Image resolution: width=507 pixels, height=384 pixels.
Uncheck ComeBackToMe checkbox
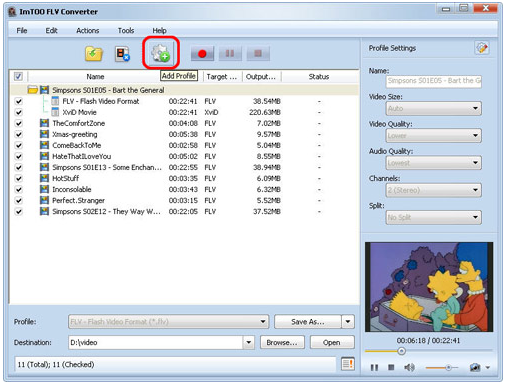(x=19, y=145)
